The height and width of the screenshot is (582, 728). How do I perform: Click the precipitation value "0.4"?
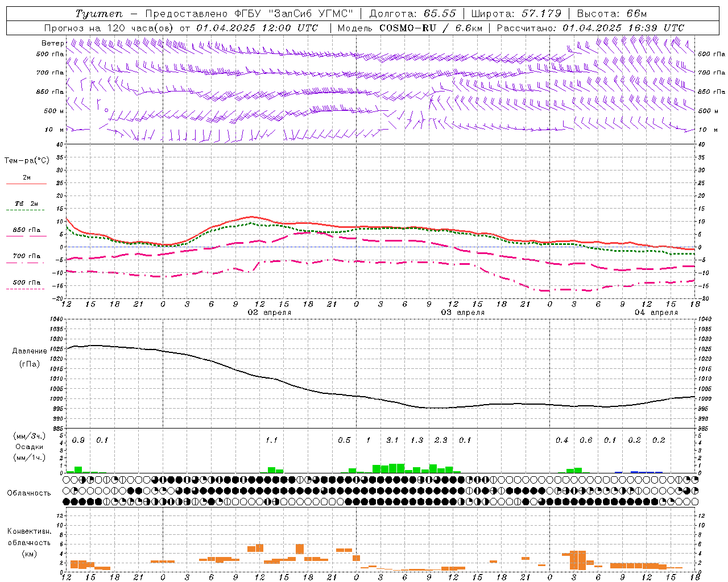click(562, 440)
